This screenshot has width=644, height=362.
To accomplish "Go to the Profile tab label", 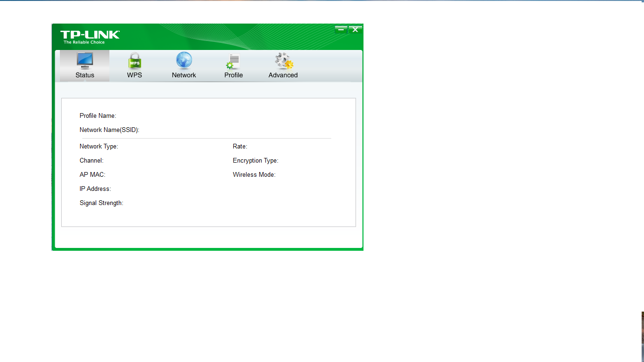I will [233, 75].
